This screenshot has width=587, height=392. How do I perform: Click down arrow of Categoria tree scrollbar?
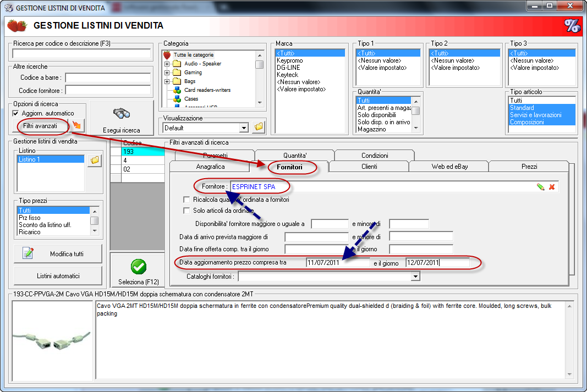(x=260, y=102)
